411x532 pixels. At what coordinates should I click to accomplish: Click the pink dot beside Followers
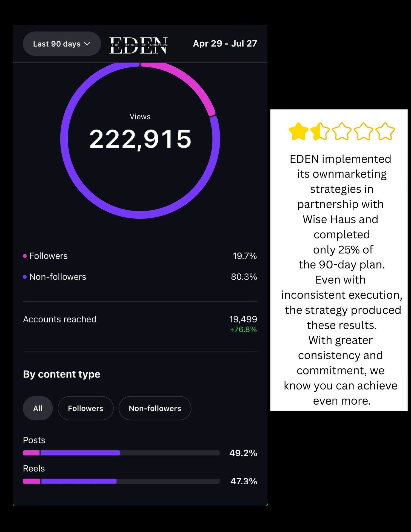coord(25,256)
